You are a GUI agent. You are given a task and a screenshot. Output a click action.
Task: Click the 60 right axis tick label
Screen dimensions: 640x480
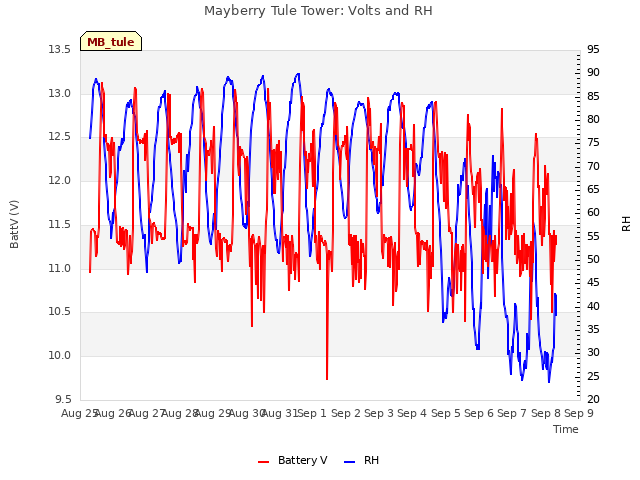pyautogui.click(x=593, y=212)
